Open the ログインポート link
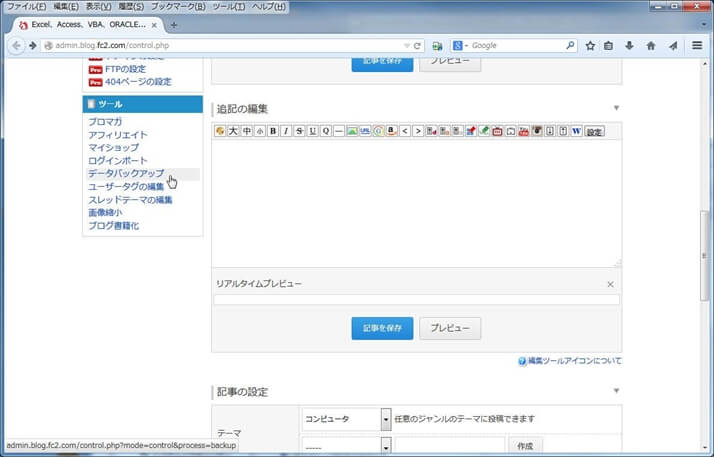The image size is (714, 457). pos(117,160)
